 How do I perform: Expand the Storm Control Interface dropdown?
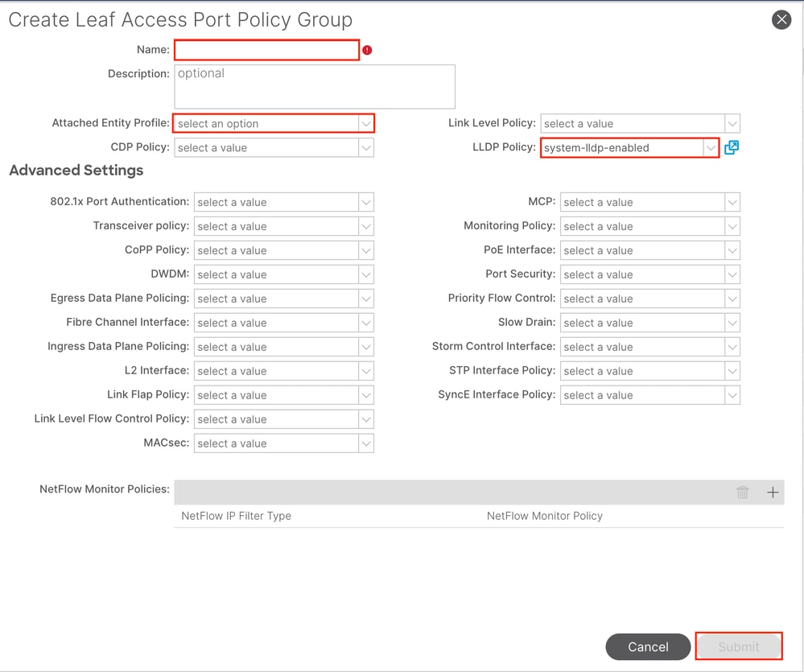tap(649, 347)
